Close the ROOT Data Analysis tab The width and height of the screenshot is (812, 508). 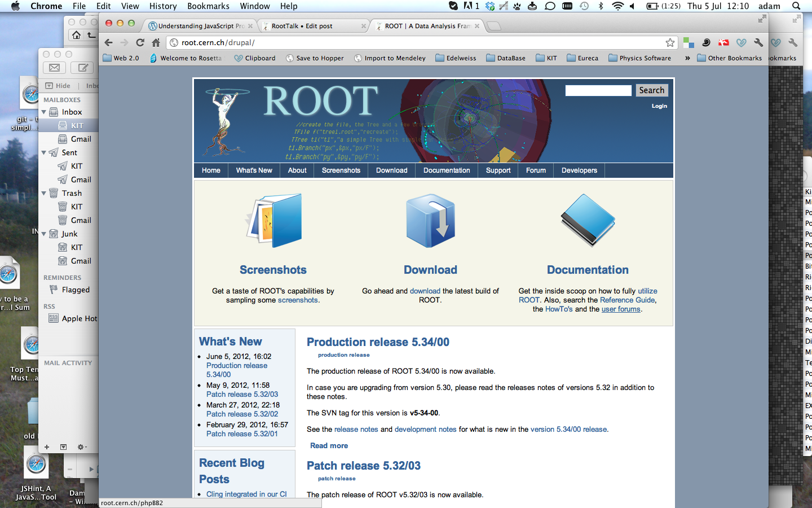pyautogui.click(x=477, y=26)
